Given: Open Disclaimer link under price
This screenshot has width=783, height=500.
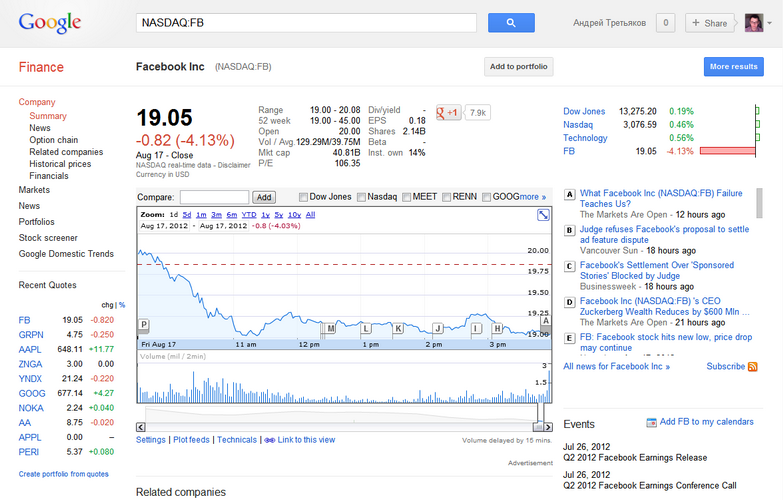Looking at the screenshot, I should pos(234,165).
